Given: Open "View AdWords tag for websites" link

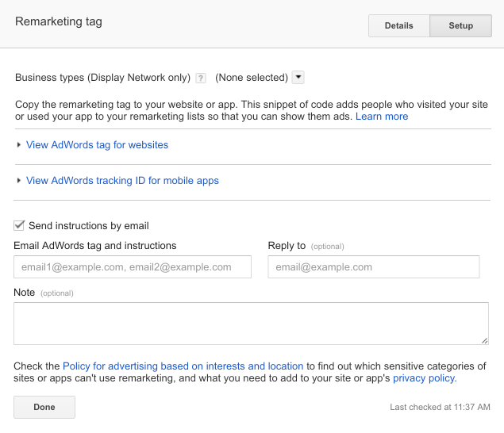Looking at the screenshot, I should click(x=97, y=145).
